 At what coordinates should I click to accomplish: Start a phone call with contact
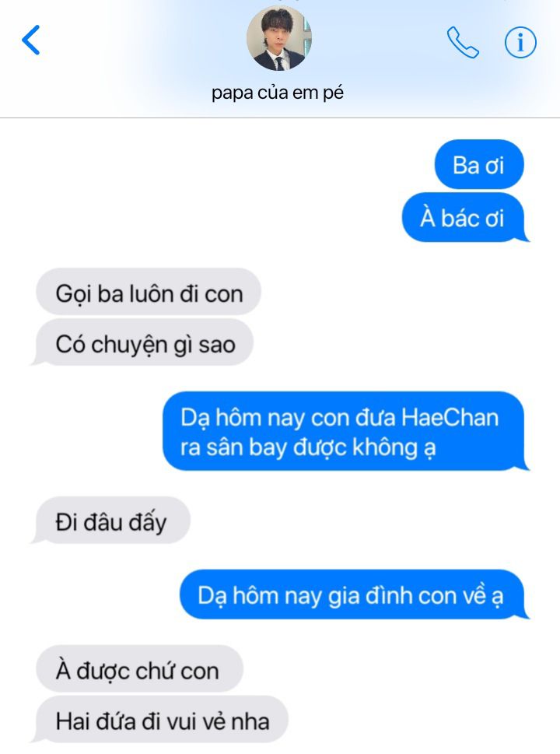coord(463,42)
